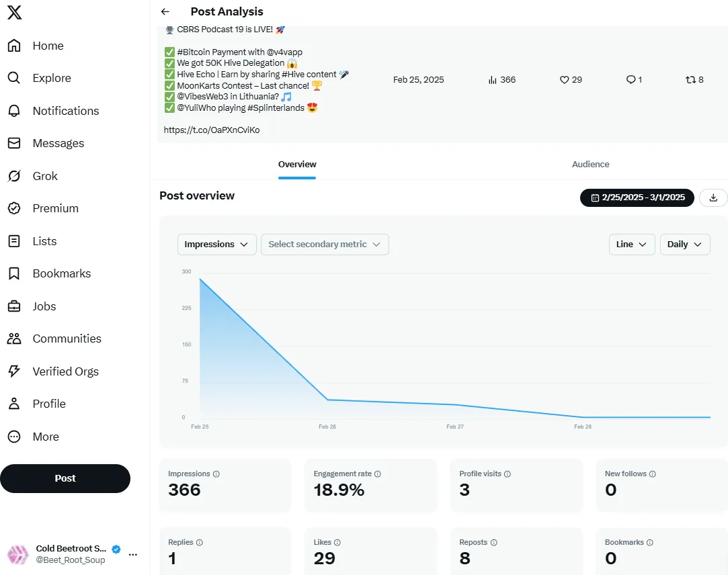Click the heart likes icon showing 29
The width and height of the screenshot is (728, 575).
coord(564,80)
